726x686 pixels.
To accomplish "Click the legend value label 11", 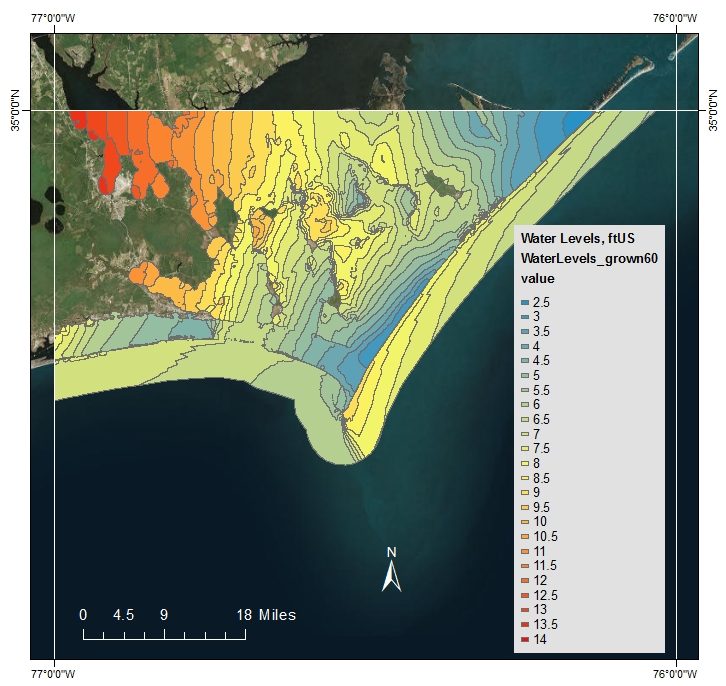I will pyautogui.click(x=539, y=551).
